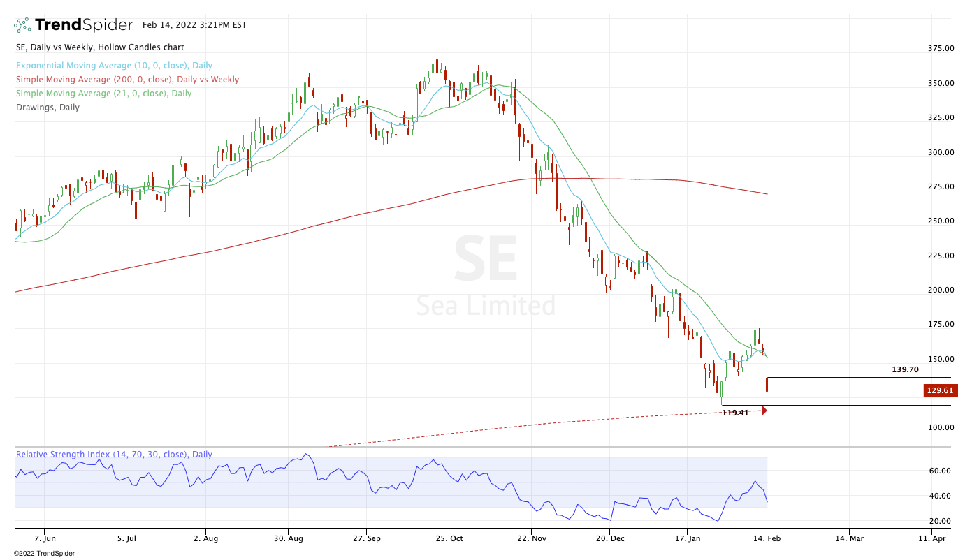Open the Relative Strength Index indicator label

click(x=114, y=455)
